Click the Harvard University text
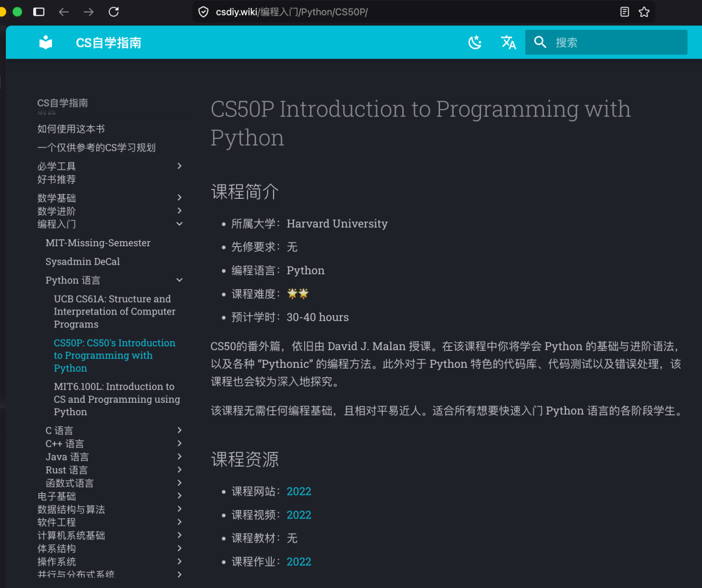702x588 pixels. (337, 224)
